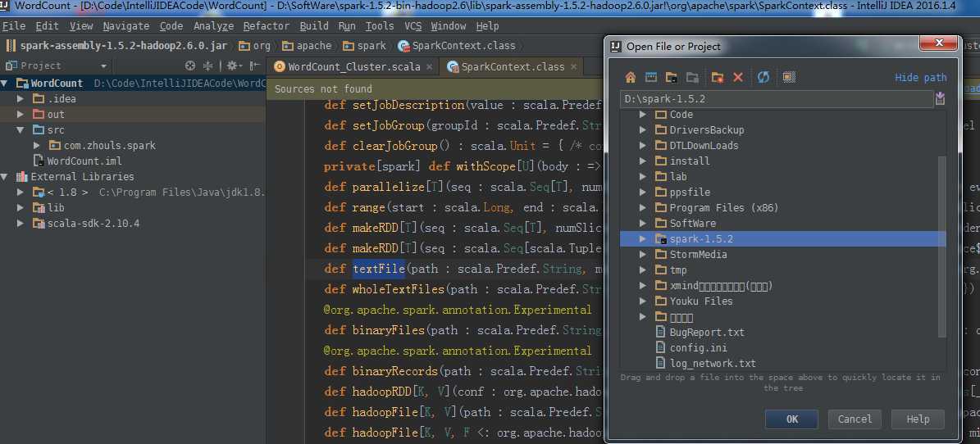The width and height of the screenshot is (980, 444).
Task: Click spark-assembly jar breadcrumb icon
Action: (x=11, y=46)
